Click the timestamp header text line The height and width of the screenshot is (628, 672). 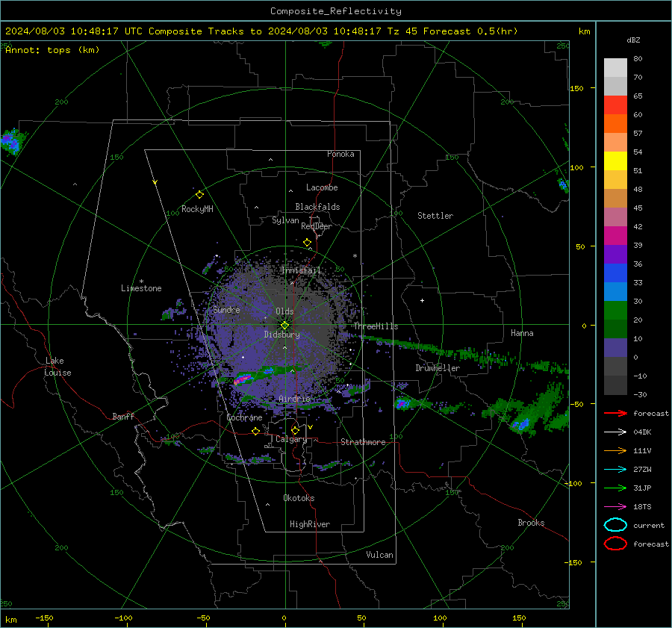pyautogui.click(x=261, y=31)
